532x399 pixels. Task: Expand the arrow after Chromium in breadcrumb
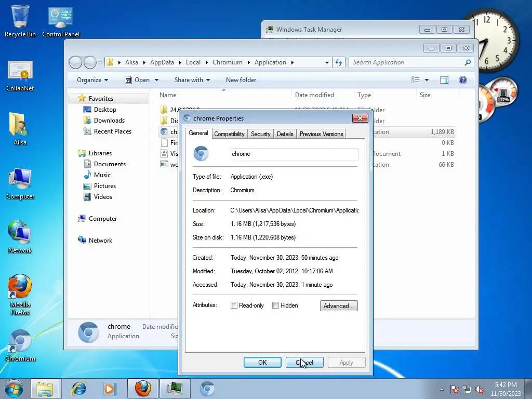(248, 62)
